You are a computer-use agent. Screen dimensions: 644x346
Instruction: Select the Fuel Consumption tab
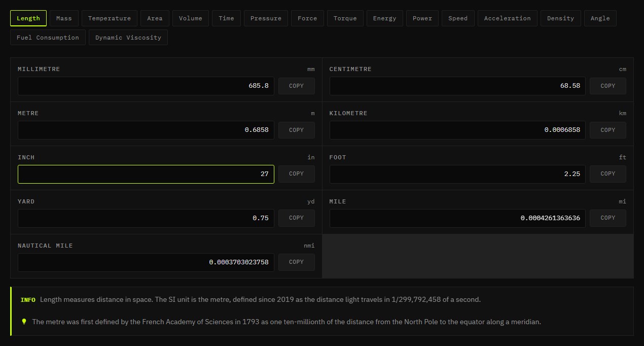(48, 38)
